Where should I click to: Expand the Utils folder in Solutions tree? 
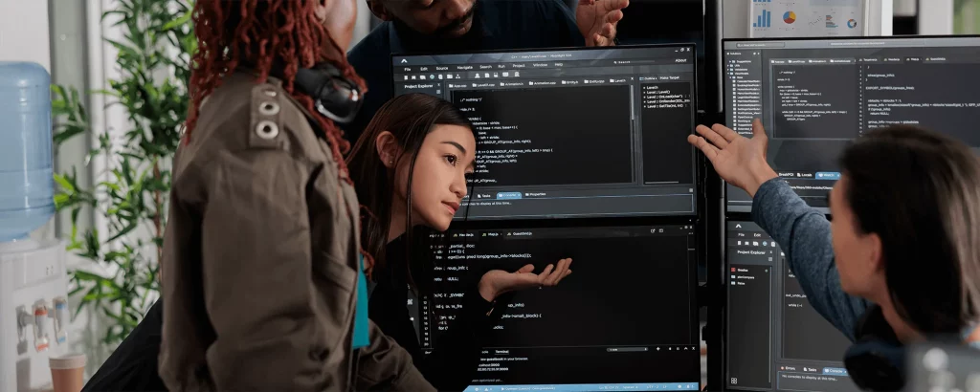[x=733, y=66]
